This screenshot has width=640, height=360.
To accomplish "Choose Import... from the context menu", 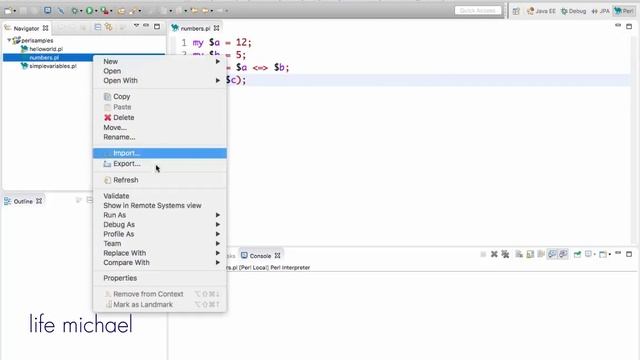I will click(160, 153).
